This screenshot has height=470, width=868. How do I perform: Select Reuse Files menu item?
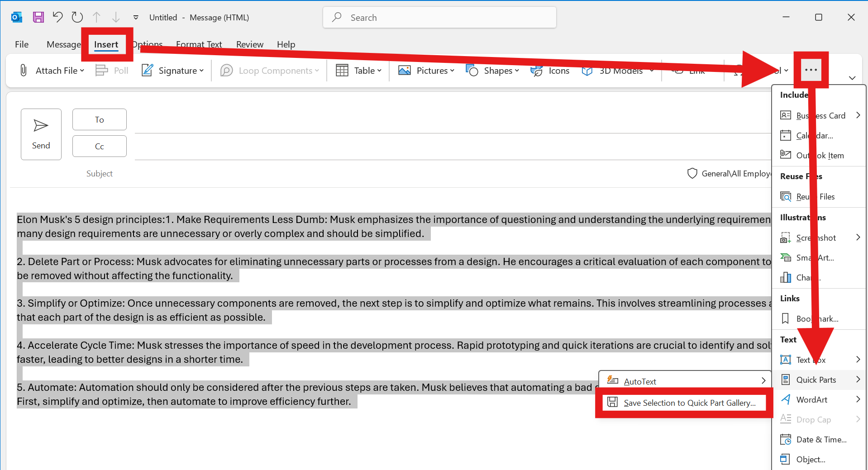tap(819, 196)
